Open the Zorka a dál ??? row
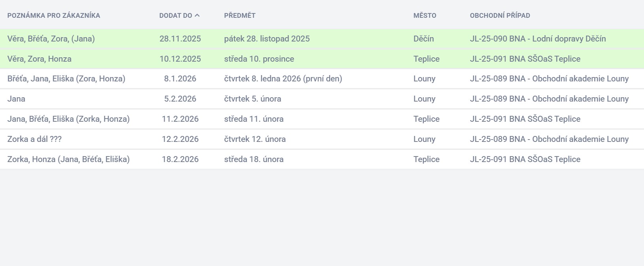644x266 pixels. pyautogui.click(x=34, y=139)
